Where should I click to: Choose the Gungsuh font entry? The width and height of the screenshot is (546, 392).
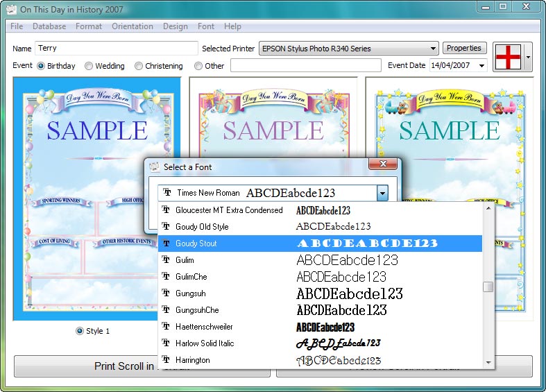(x=320, y=293)
